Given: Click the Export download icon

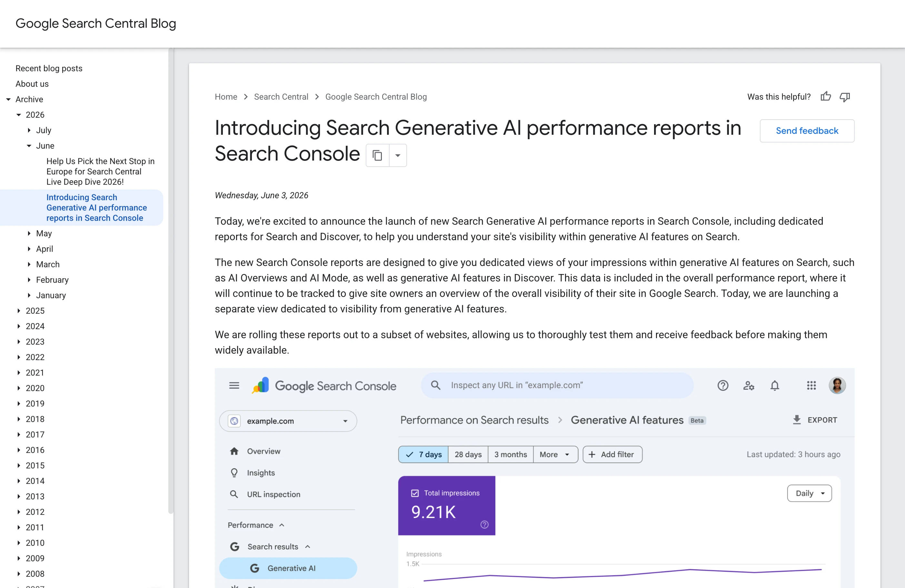Looking at the screenshot, I should click(797, 420).
